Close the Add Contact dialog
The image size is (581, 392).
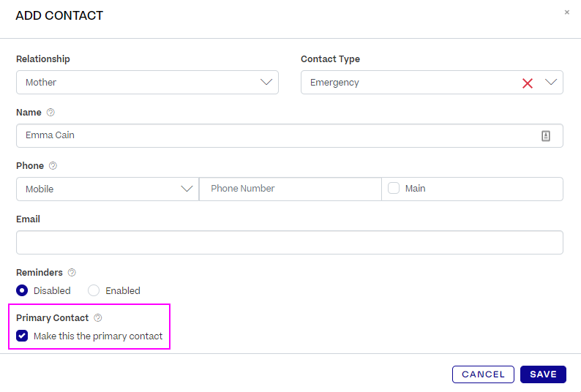click(566, 12)
